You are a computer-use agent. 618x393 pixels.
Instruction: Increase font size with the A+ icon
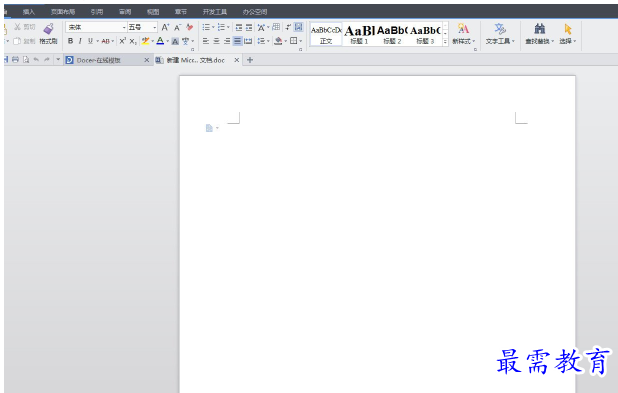pyautogui.click(x=166, y=27)
